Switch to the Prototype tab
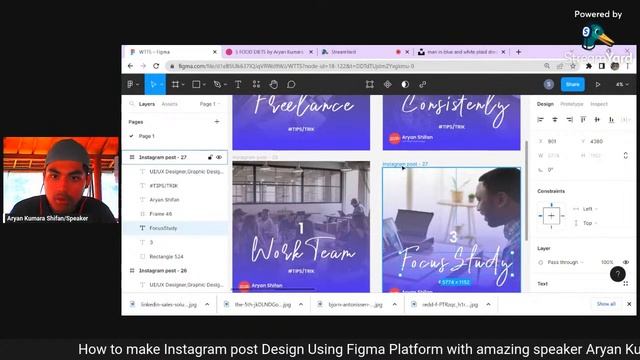This screenshot has width=640, height=360. click(x=571, y=104)
